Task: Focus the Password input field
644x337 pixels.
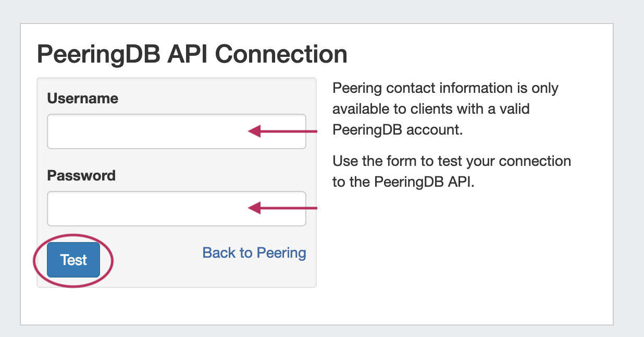Action: pyautogui.click(x=146, y=209)
